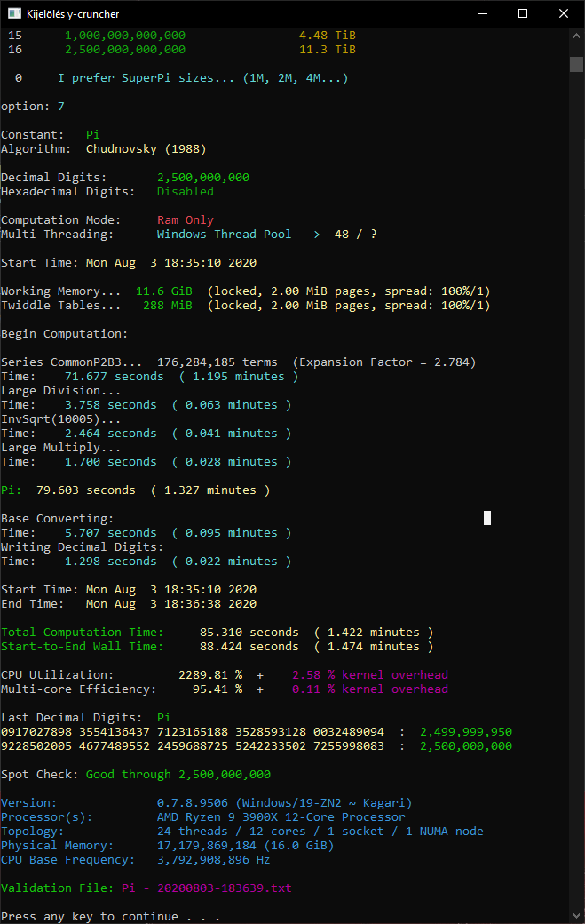Click the scrollbar up arrow
The image size is (585, 924).
(576, 36)
